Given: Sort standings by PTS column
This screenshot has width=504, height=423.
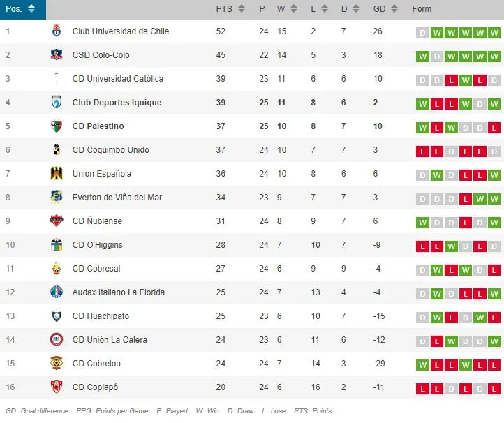Looking at the screenshot, I should tap(230, 9).
